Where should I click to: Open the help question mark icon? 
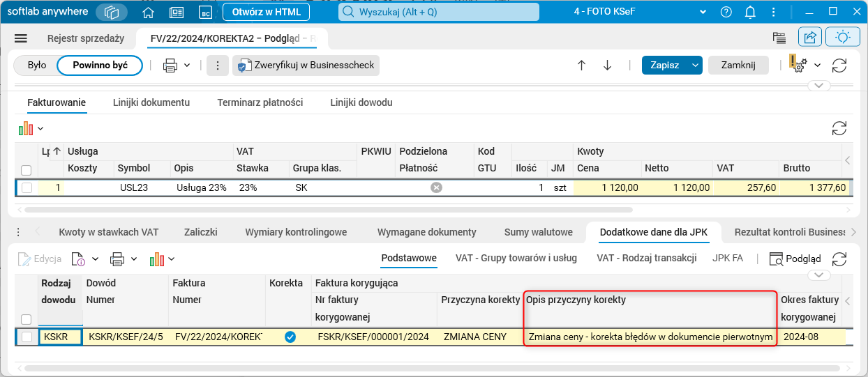[726, 12]
